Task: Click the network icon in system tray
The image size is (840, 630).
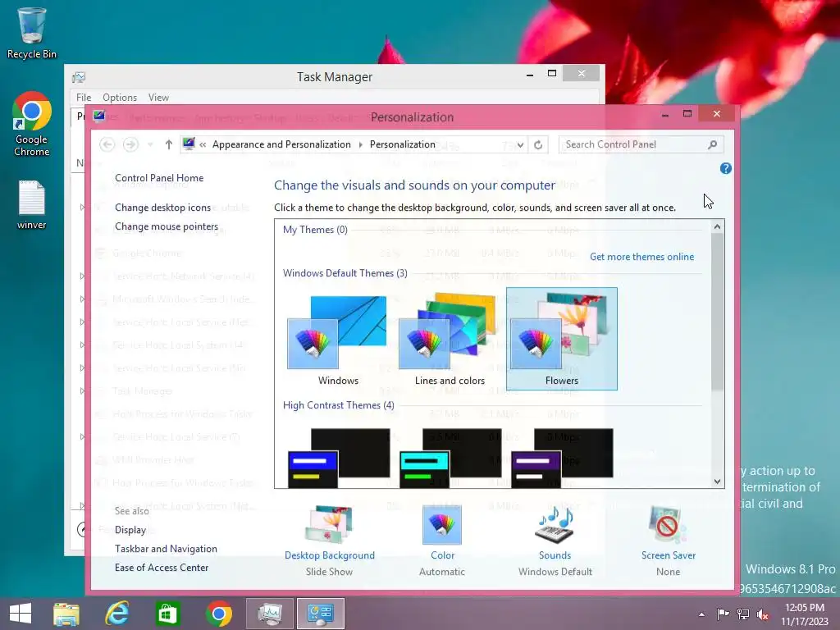Action: pyautogui.click(x=743, y=614)
